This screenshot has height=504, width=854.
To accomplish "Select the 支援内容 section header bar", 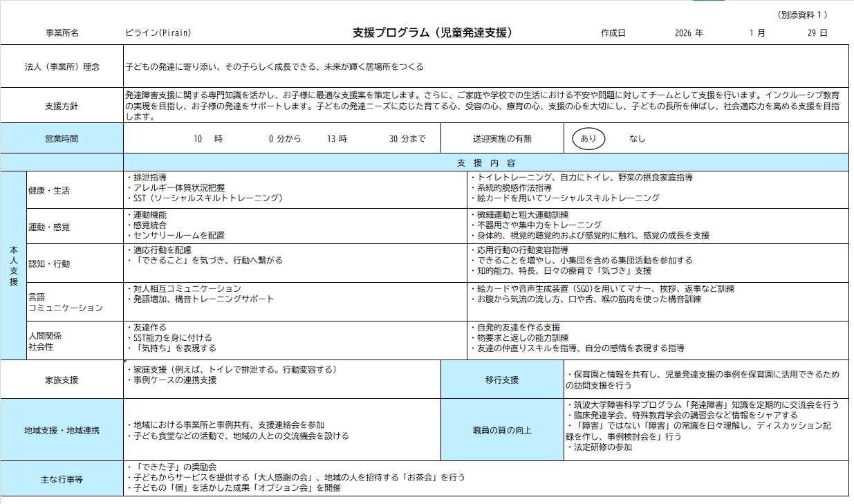I will click(485, 163).
